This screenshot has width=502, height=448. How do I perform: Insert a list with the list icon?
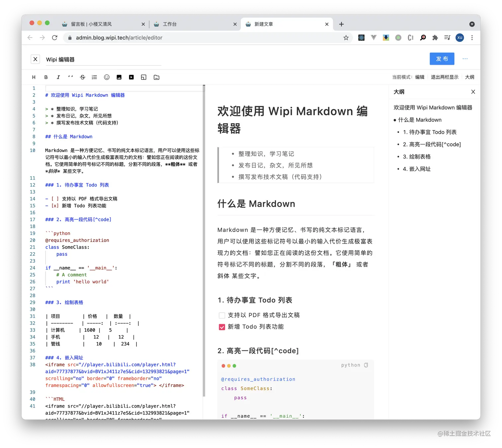94,77
